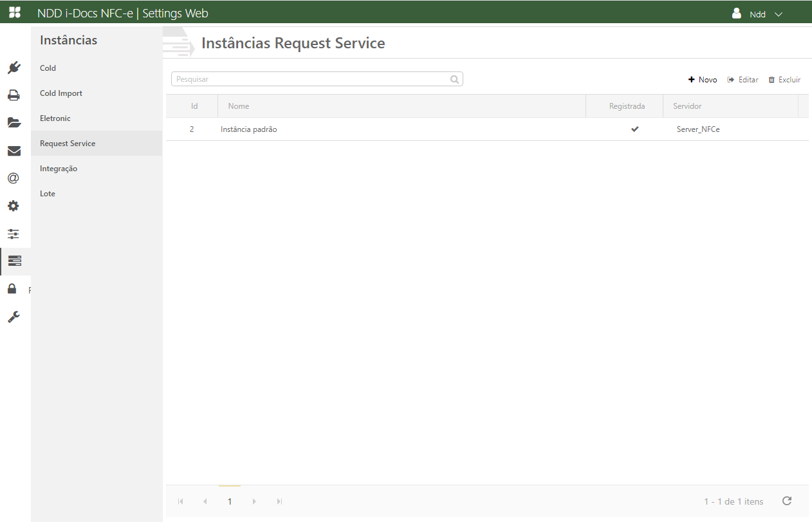This screenshot has height=522, width=812.
Task: Click the refresh icon in table footer
Action: [x=786, y=501]
